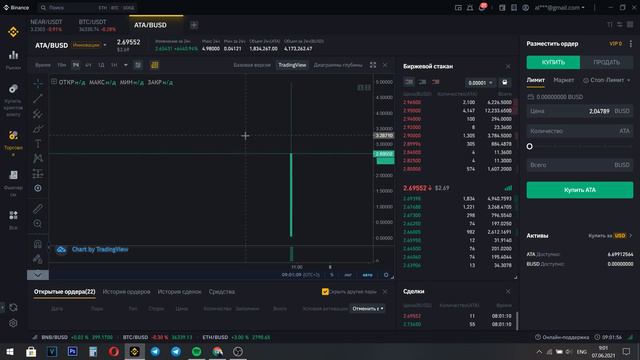Open the chat messages icon with badge
640x360 pixels.
pyautogui.click(x=482, y=7)
